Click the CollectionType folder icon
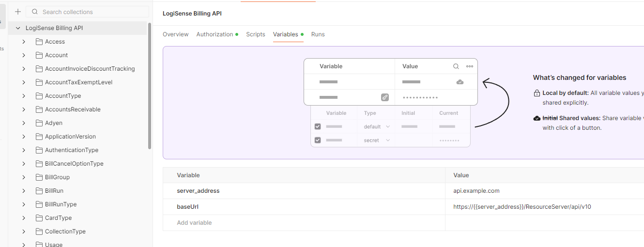This screenshot has height=247, width=644. click(39, 232)
